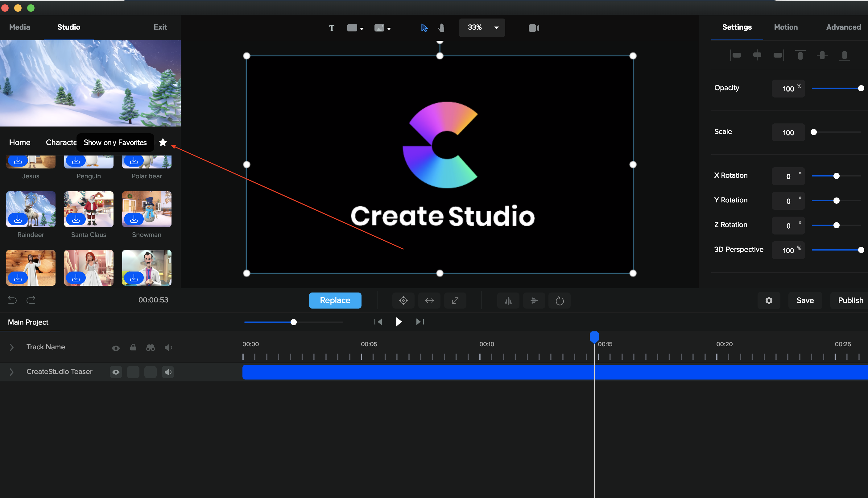Click the camera icon in top toolbar
Viewport: 868px width, 498px height.
point(534,28)
